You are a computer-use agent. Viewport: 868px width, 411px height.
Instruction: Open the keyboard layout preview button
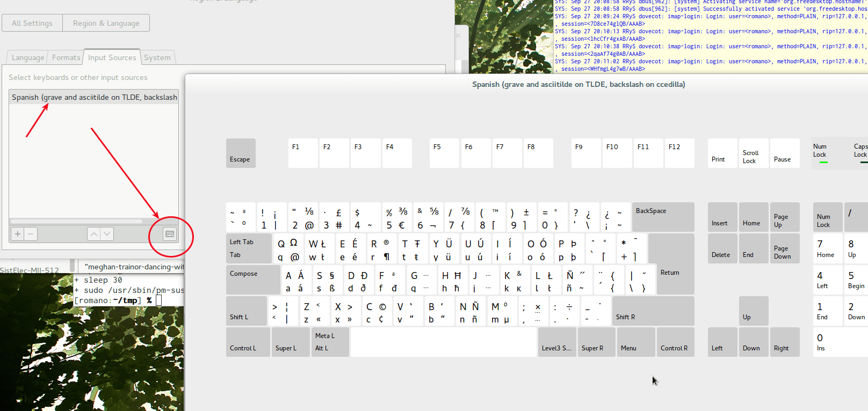click(x=170, y=234)
